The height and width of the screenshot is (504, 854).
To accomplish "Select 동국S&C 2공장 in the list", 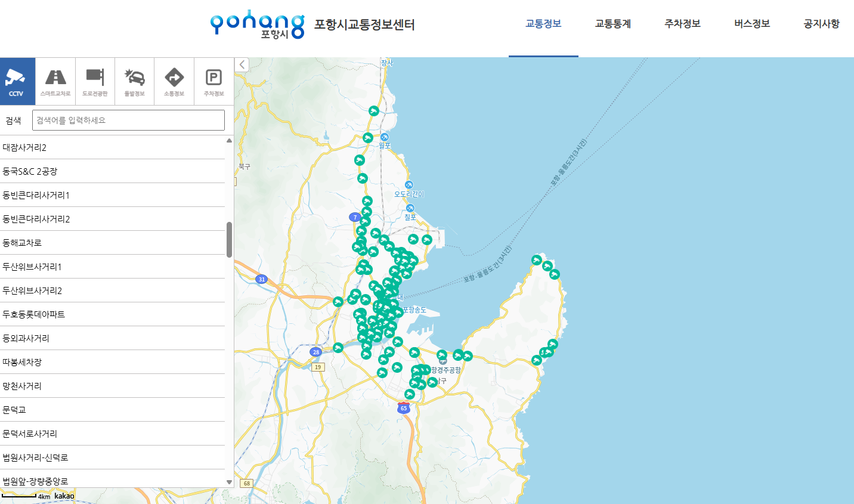I will pos(112,171).
